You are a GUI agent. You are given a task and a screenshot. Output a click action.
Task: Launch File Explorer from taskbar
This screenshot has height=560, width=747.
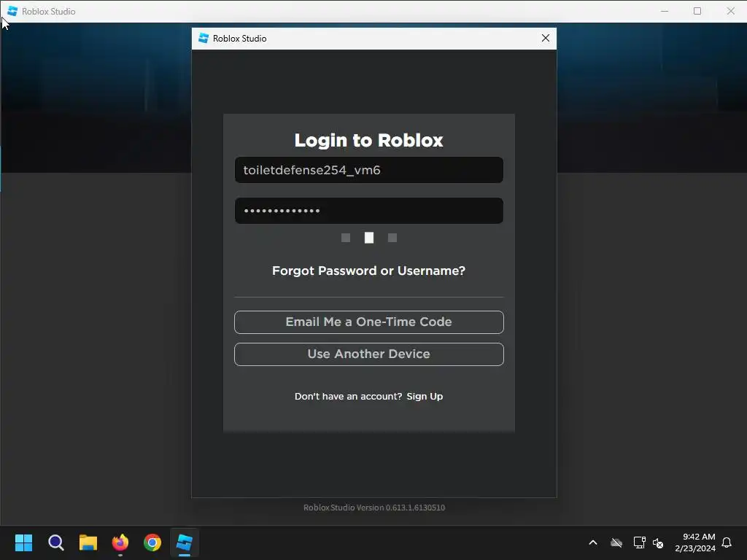[x=88, y=542]
